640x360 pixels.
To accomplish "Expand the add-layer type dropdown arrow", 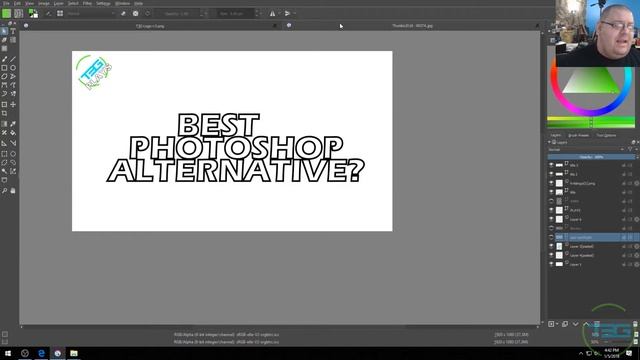I will 557,324.
